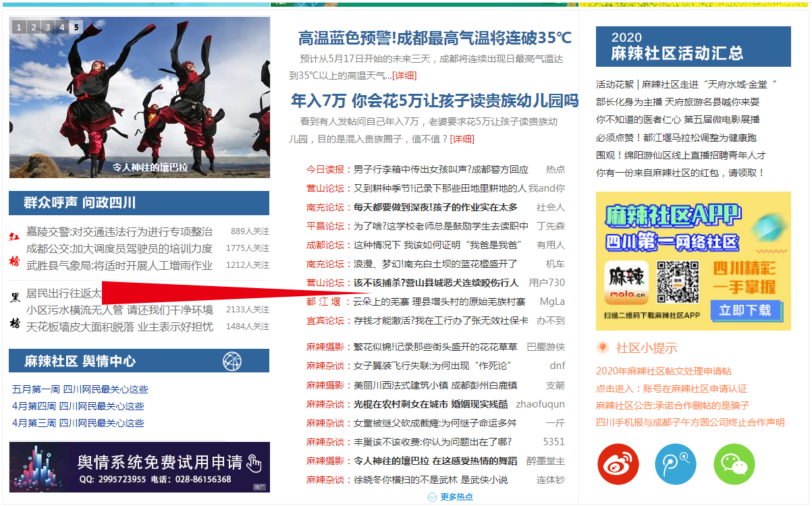The image size is (812, 506).
Task: Open 美丽川西法式建筑小镇 post
Action: pos(435,385)
